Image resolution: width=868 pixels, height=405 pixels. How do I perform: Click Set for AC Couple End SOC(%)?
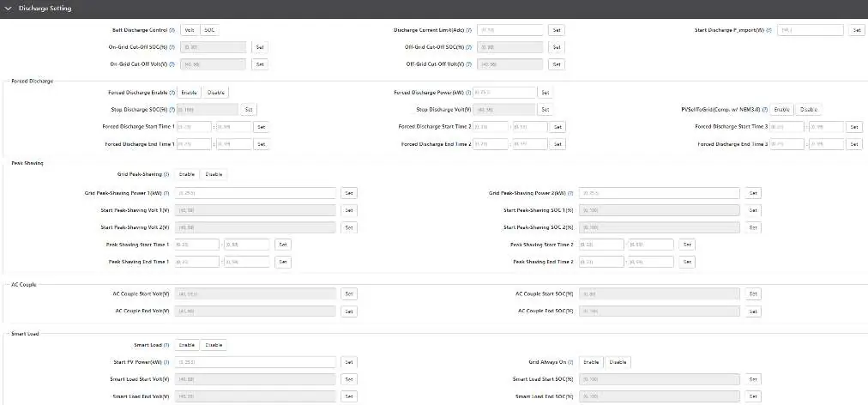(x=752, y=311)
